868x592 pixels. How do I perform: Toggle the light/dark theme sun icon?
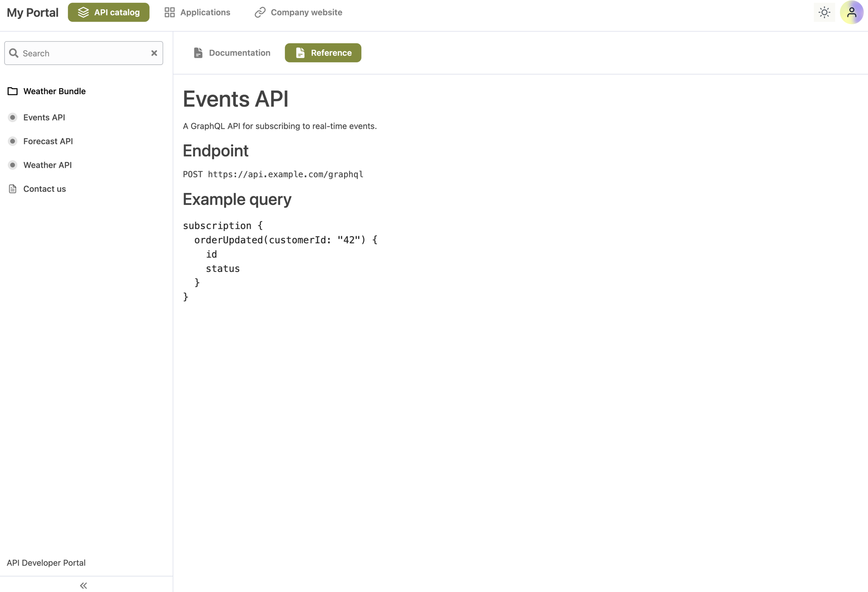tap(824, 12)
